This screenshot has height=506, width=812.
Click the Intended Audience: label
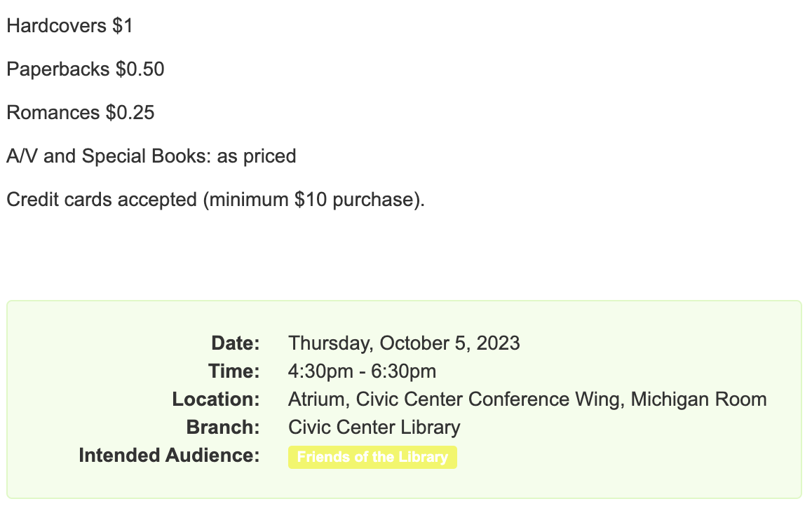pos(169,456)
